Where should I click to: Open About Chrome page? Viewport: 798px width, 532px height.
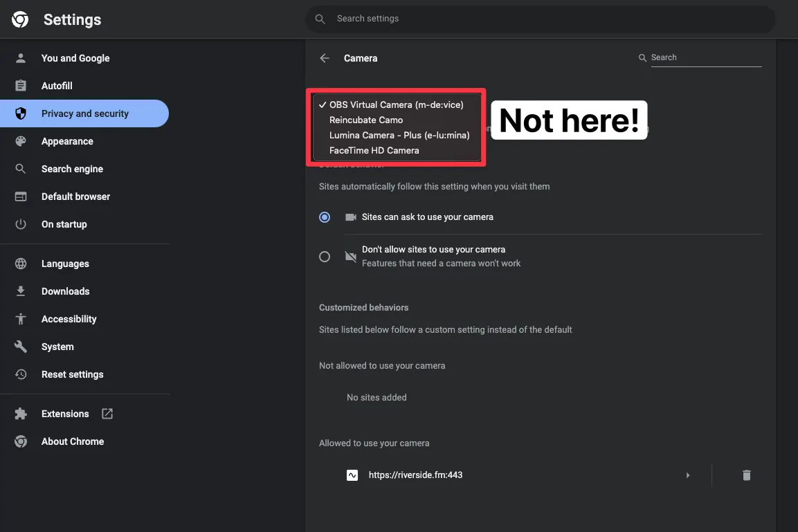pos(84,441)
